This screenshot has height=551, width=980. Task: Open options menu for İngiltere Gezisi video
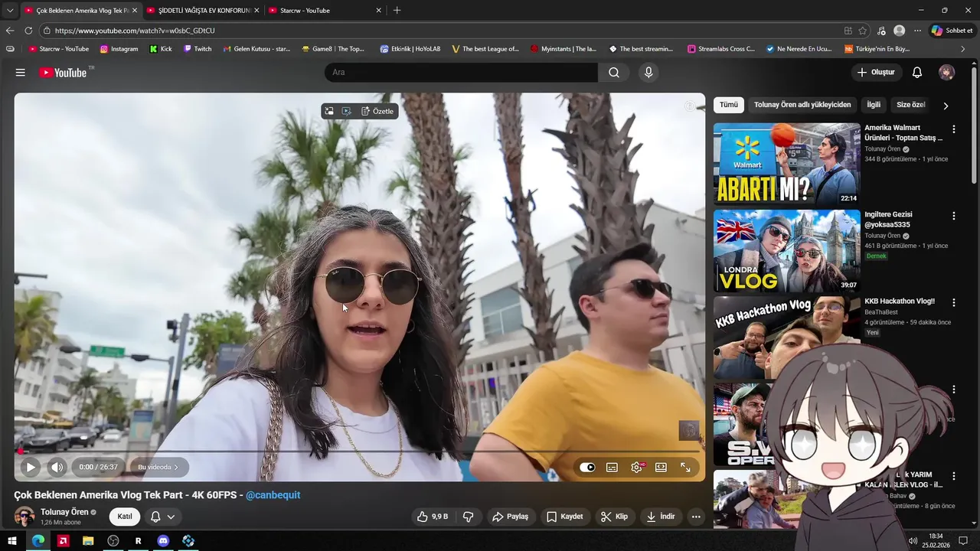(x=953, y=216)
